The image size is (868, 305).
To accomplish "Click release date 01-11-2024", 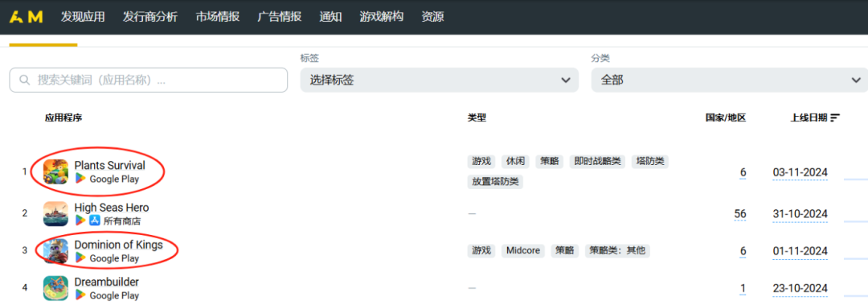I will tap(800, 251).
